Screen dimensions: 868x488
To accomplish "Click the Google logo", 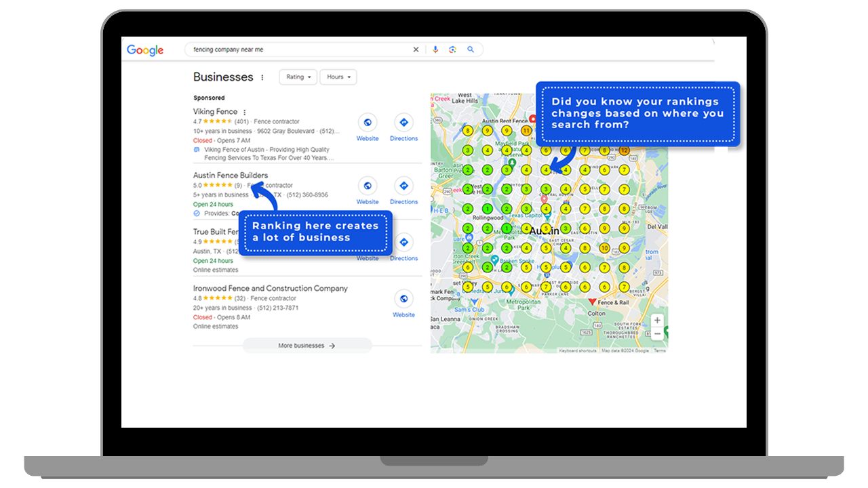I will pyautogui.click(x=145, y=50).
